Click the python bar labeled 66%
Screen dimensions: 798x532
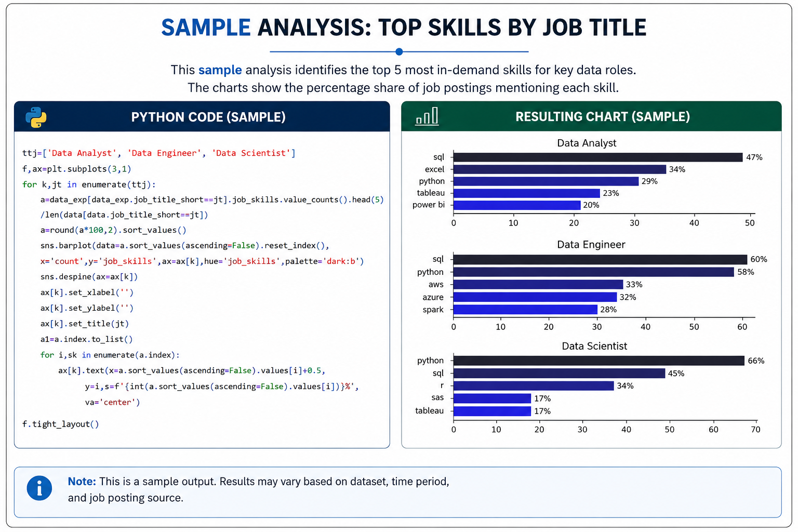pyautogui.click(x=599, y=361)
